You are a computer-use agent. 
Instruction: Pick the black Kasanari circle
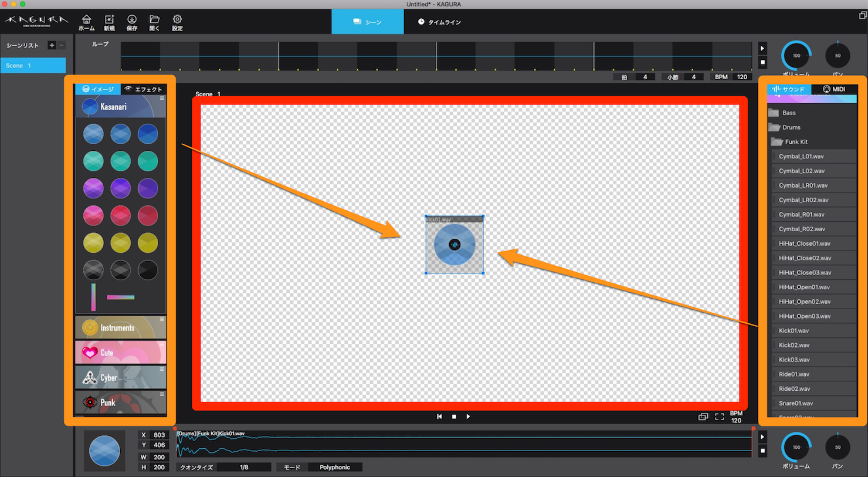(x=148, y=270)
